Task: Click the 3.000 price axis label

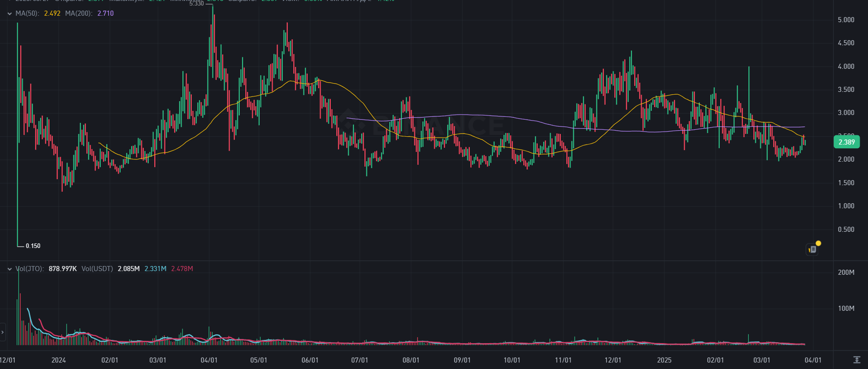Action: coord(846,113)
